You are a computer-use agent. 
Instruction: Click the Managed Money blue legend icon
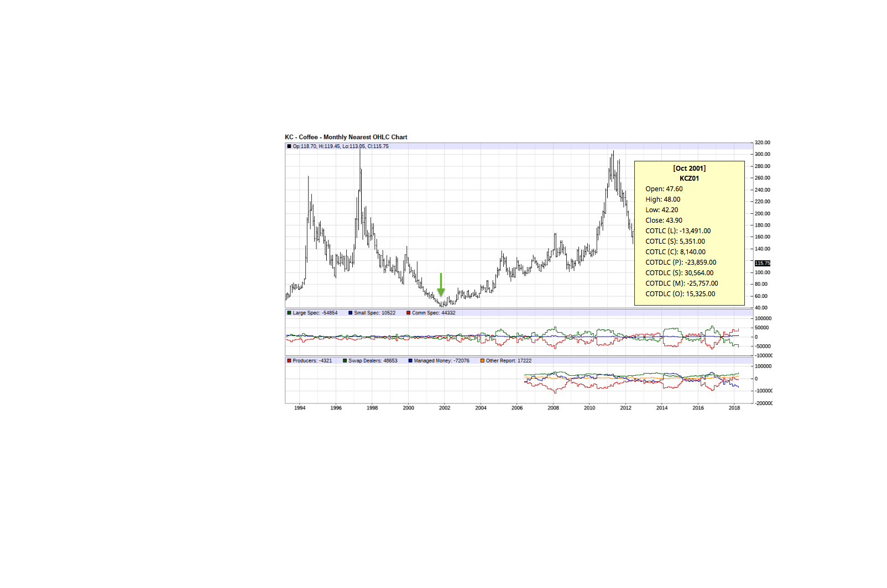(409, 360)
